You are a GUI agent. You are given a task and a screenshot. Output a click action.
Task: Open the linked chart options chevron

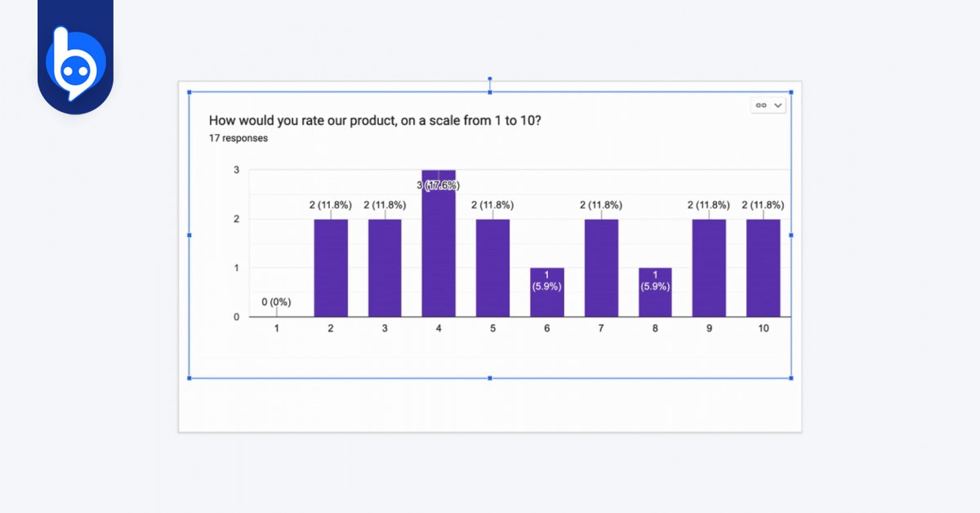click(x=777, y=105)
